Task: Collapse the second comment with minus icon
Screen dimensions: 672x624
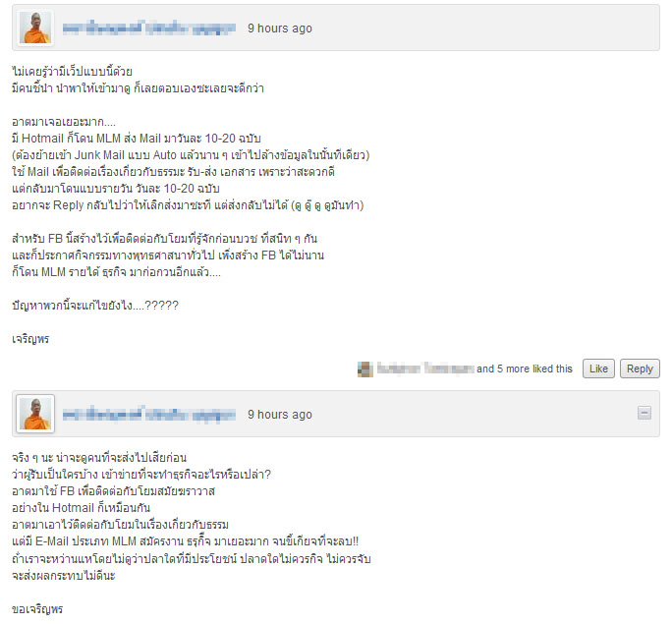Action: click(x=644, y=413)
